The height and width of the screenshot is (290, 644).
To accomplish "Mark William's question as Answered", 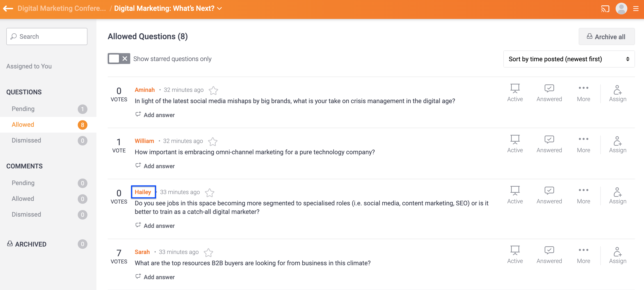I will point(549,144).
